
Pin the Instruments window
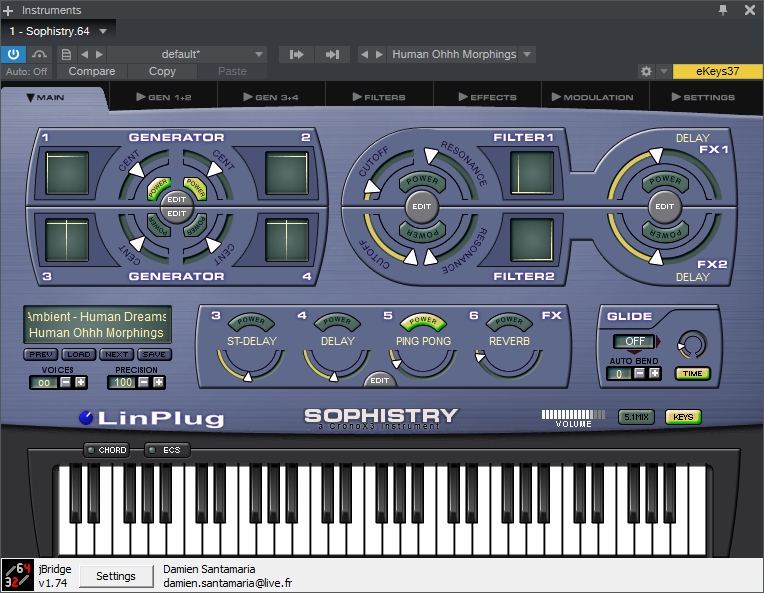723,10
